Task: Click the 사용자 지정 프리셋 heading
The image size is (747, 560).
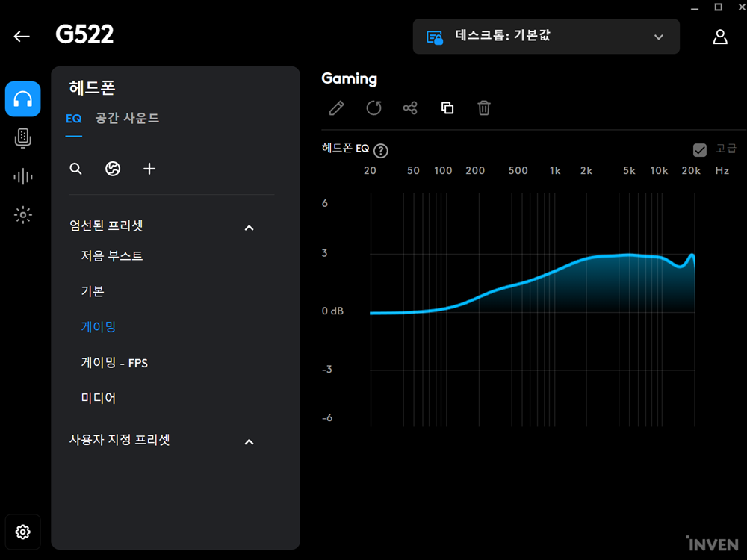Action: (120, 439)
